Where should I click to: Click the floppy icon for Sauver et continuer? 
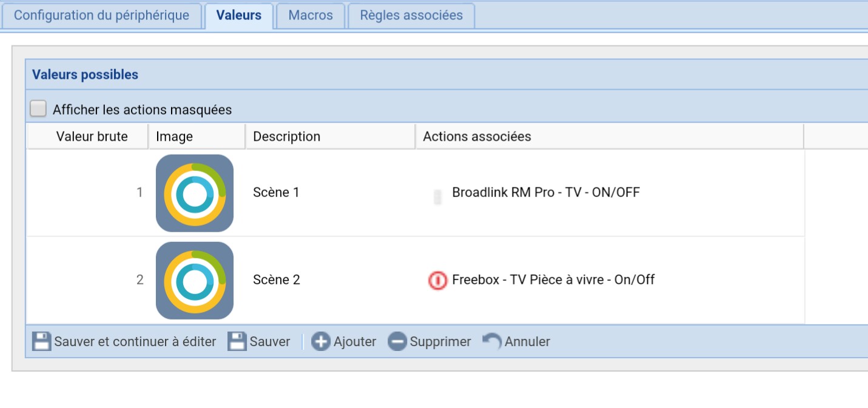pyautogui.click(x=42, y=341)
